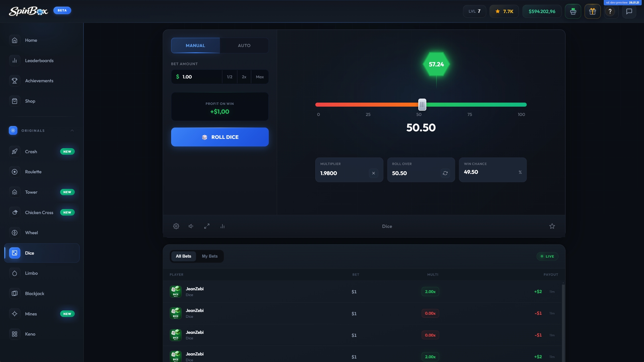Open Blackjack from the sidebar
Viewport: 644px width, 362px height.
pos(35,294)
